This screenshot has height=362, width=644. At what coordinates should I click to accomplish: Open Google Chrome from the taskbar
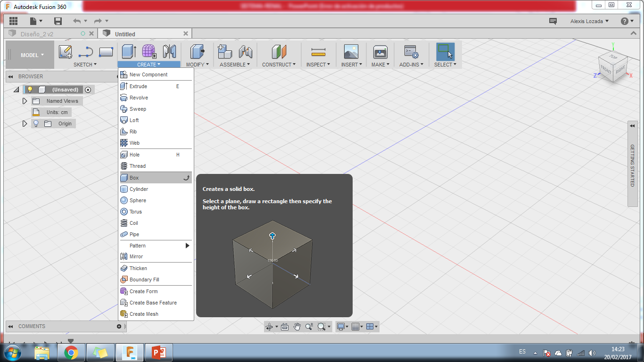[71, 353]
